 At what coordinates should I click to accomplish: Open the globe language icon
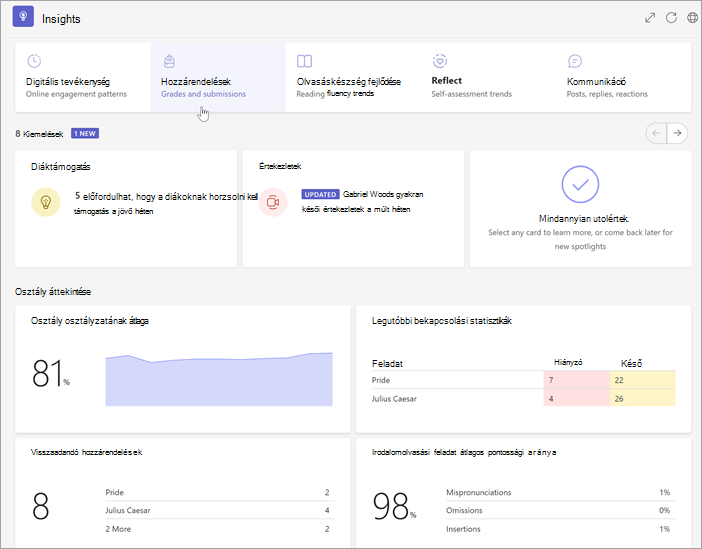point(692,18)
